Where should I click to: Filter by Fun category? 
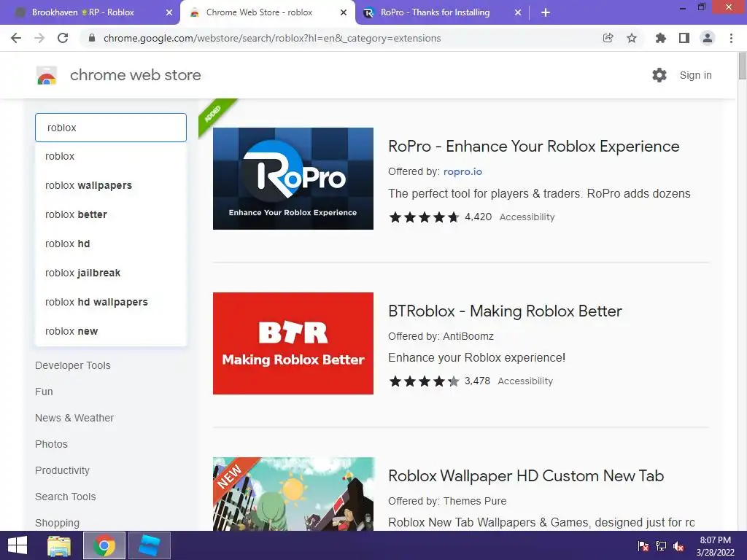coord(44,392)
